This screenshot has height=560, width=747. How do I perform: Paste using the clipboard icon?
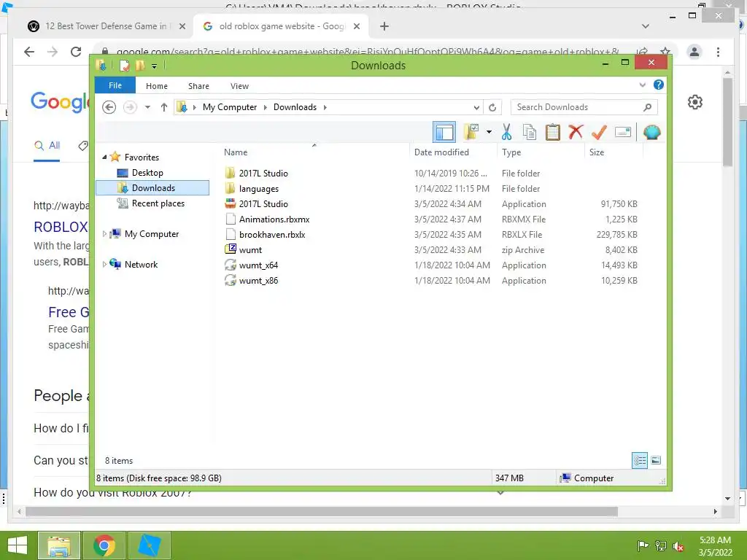pyautogui.click(x=553, y=132)
